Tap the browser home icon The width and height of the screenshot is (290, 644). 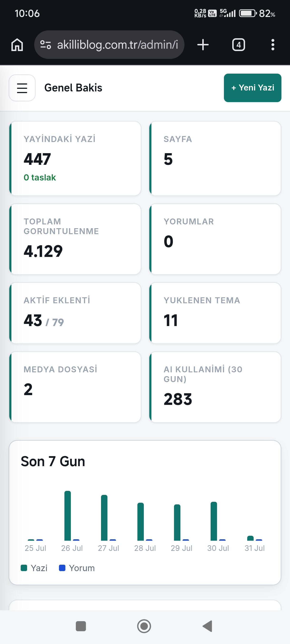point(17,45)
